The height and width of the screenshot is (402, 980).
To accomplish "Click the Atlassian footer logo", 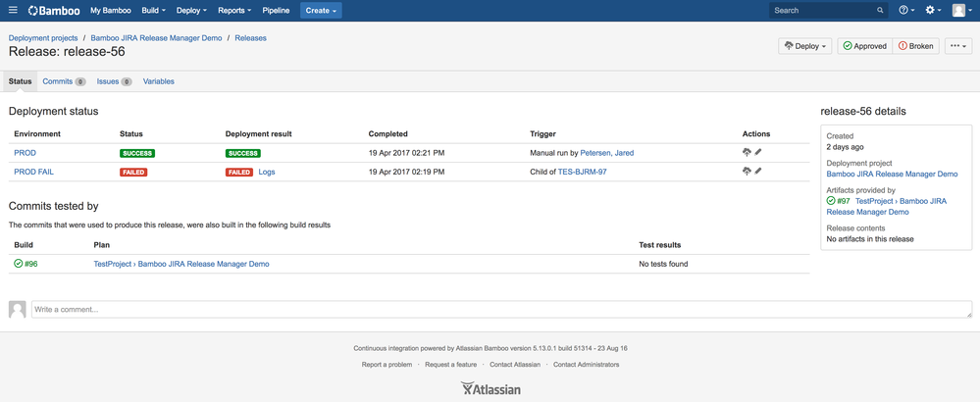I will click(x=490, y=389).
